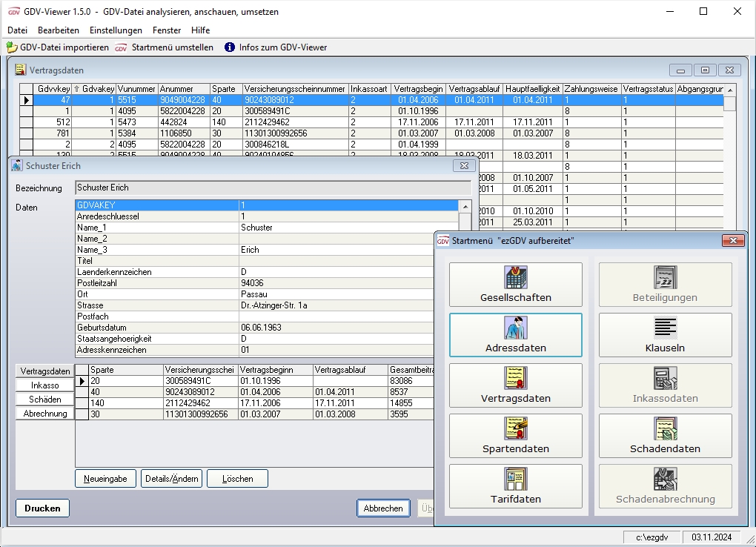The width and height of the screenshot is (756, 547).
Task: Open the Klauseln module
Action: 665,335
